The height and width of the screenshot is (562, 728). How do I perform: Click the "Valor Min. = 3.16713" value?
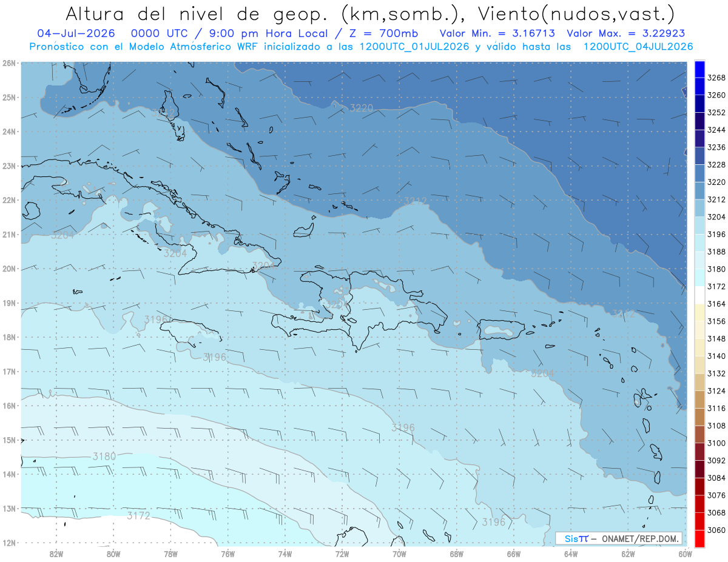pyautogui.click(x=497, y=33)
